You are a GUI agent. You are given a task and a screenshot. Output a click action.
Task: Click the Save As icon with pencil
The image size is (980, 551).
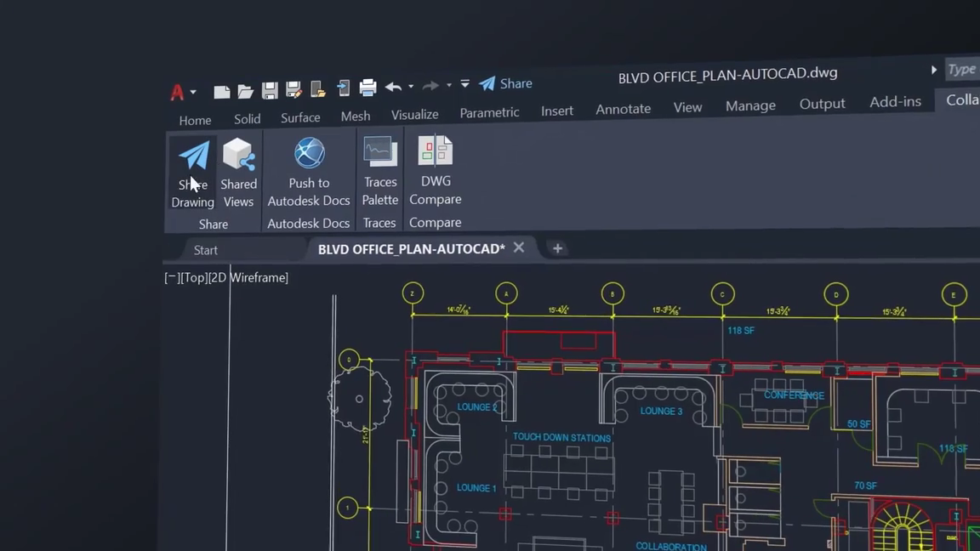tap(293, 90)
